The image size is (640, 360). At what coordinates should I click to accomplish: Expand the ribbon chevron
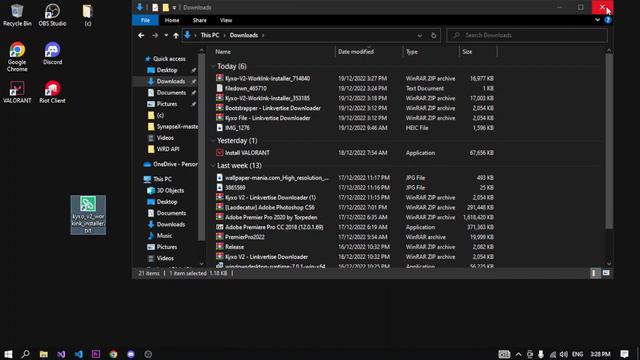597,20
